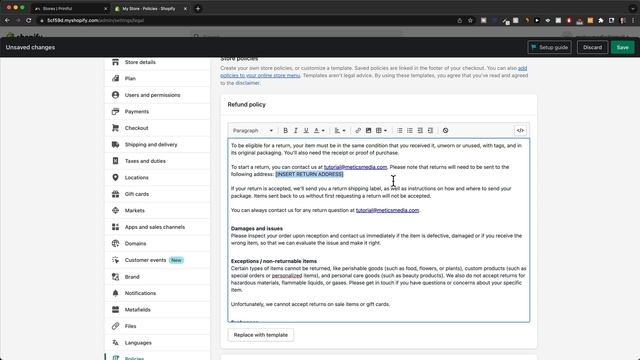Apply bulleted list formatting
The width and height of the screenshot is (640, 360).
(x=400, y=131)
